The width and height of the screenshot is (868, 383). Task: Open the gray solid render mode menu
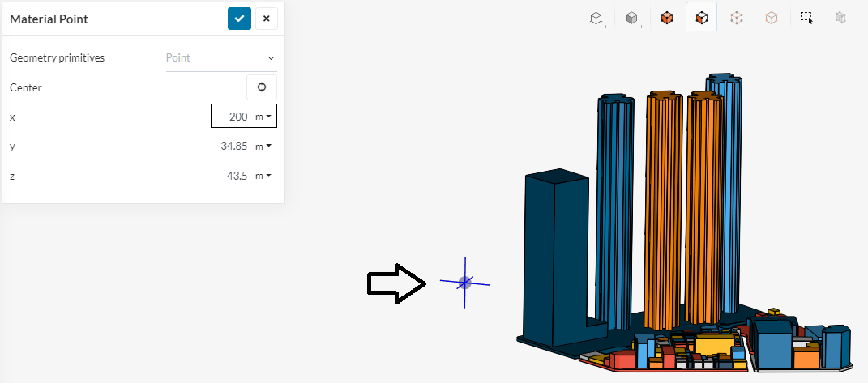[x=631, y=19]
